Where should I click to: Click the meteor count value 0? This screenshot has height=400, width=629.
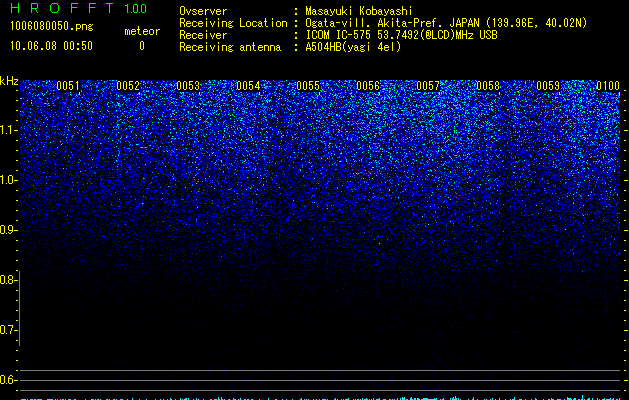(x=142, y=46)
